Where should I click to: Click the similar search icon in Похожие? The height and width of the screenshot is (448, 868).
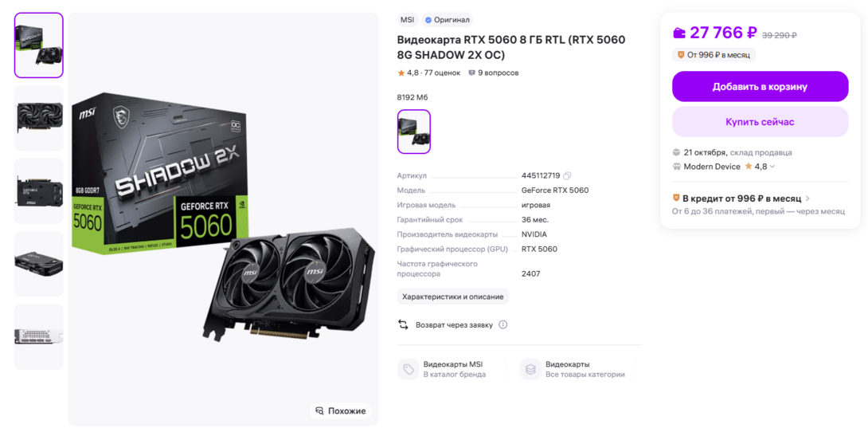coord(319,411)
